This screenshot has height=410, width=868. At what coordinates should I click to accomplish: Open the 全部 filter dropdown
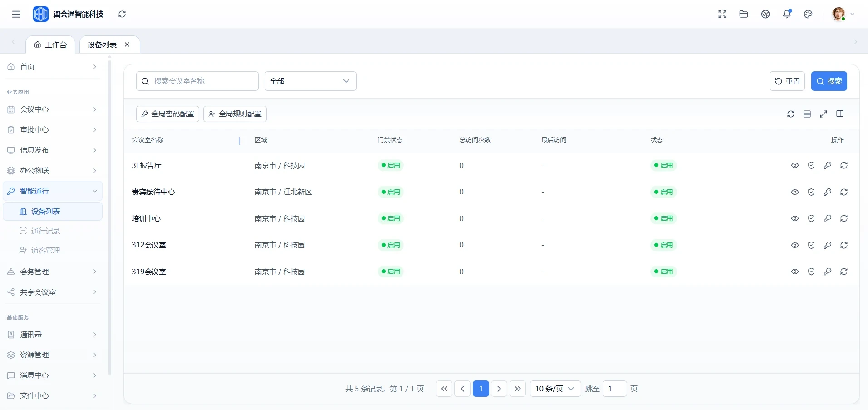pyautogui.click(x=310, y=81)
